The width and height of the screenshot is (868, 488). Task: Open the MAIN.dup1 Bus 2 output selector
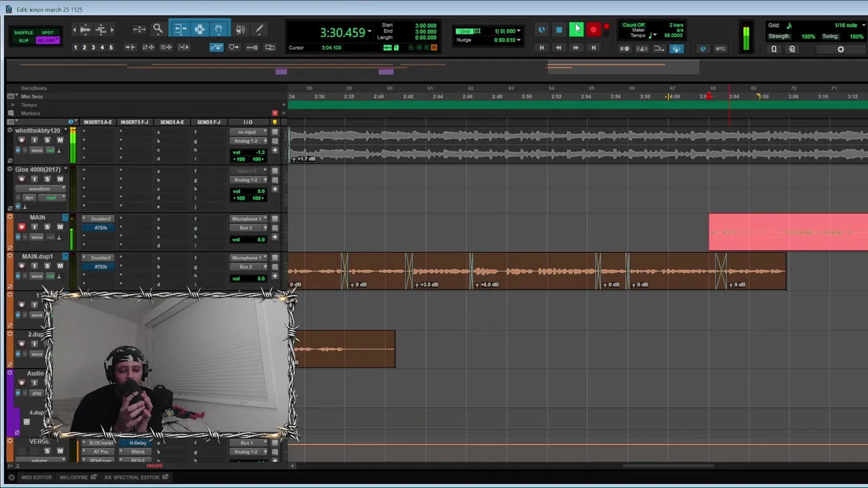click(248, 266)
